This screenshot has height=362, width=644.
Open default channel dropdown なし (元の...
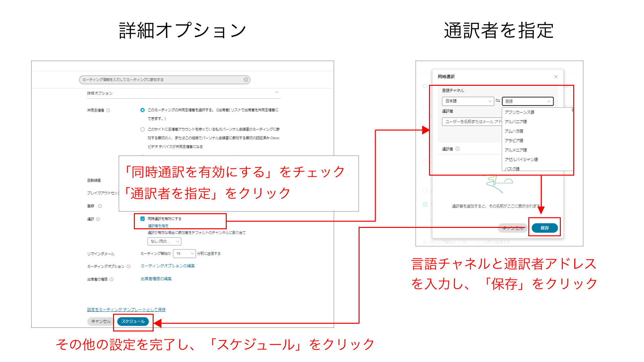(x=164, y=241)
